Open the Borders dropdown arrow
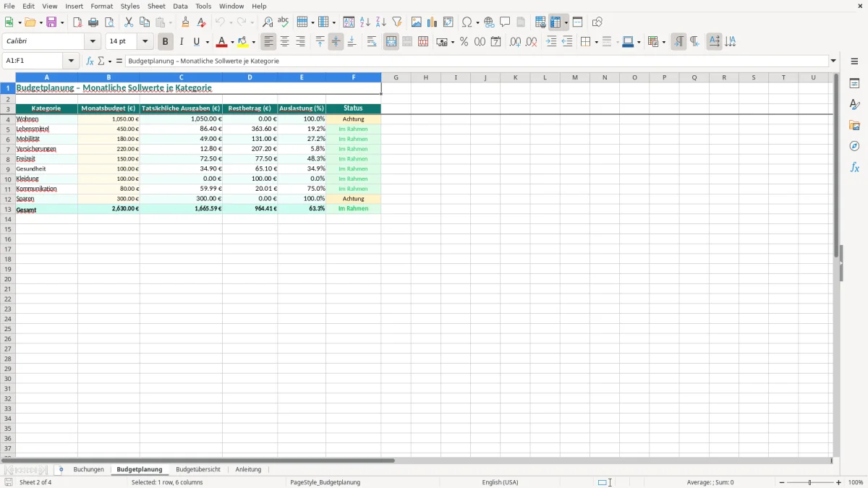The image size is (868, 488). point(595,42)
